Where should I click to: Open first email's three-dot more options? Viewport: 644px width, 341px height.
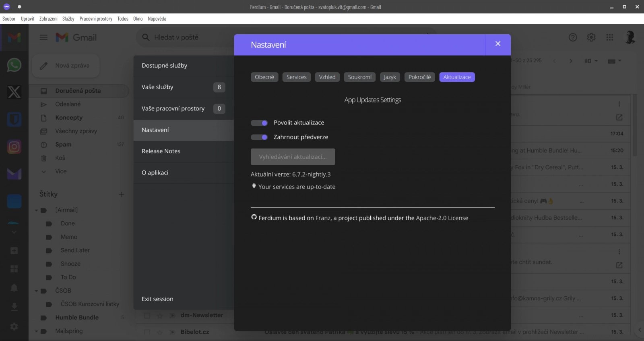point(619,104)
